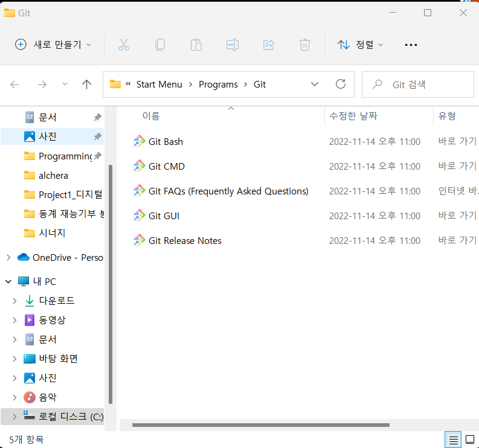
Task: Click the 동영상 video icon
Action: [30, 320]
